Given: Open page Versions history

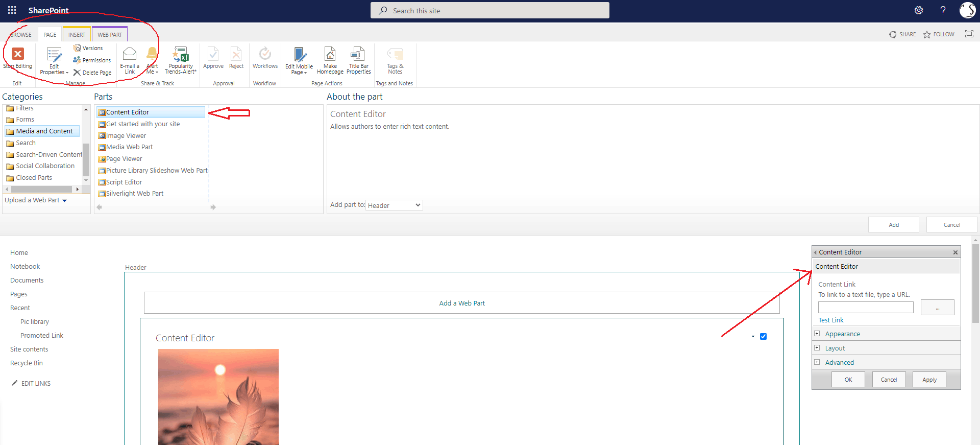Looking at the screenshot, I should pos(88,48).
